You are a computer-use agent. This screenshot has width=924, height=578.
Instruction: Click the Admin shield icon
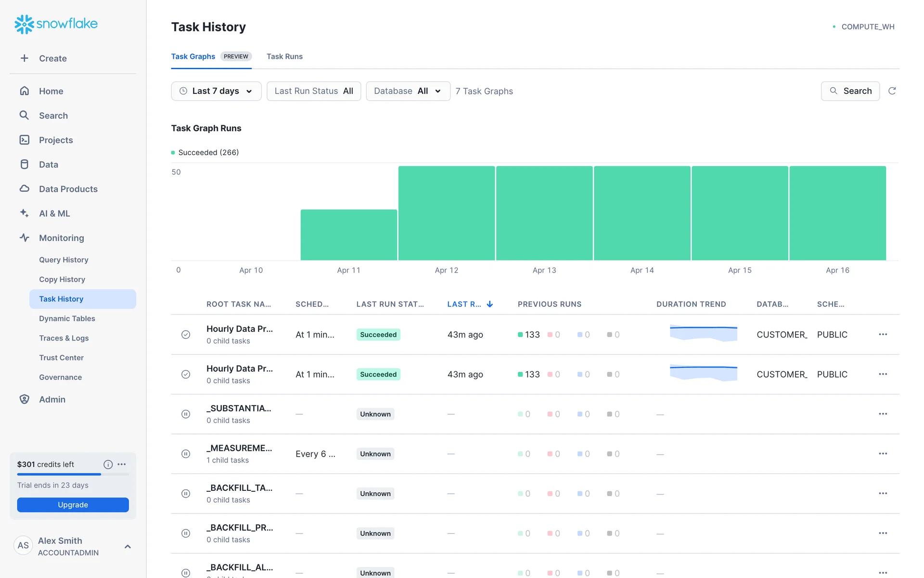[x=25, y=399]
